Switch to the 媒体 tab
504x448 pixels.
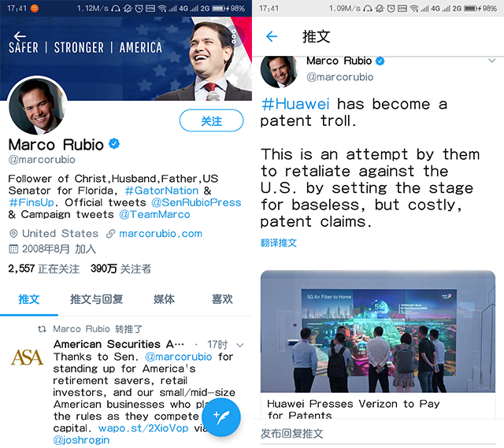tap(165, 299)
